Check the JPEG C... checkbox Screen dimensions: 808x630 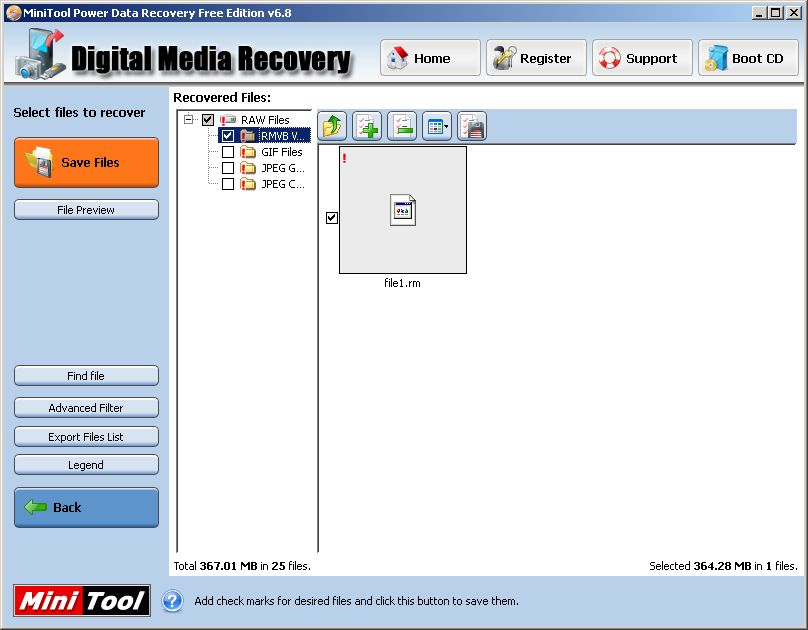click(228, 184)
